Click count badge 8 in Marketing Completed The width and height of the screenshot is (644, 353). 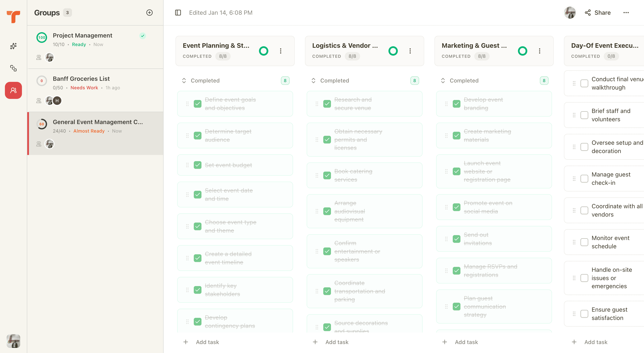[x=544, y=81]
